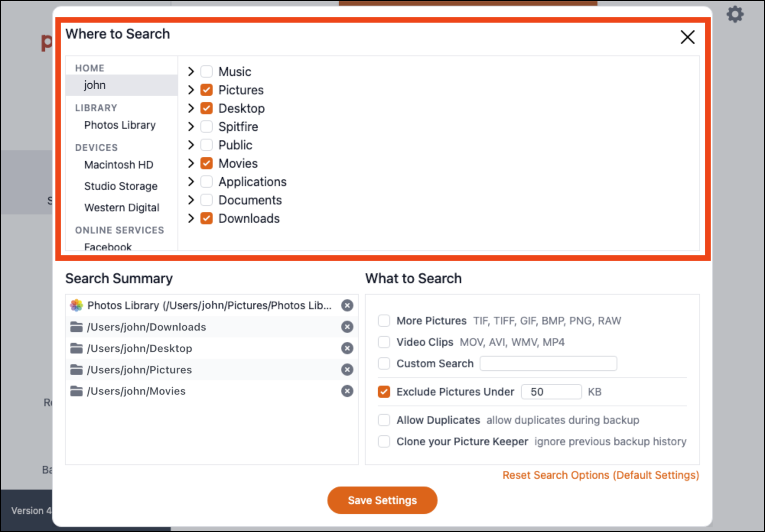Expand the Spitfire folder chevron

tap(191, 127)
